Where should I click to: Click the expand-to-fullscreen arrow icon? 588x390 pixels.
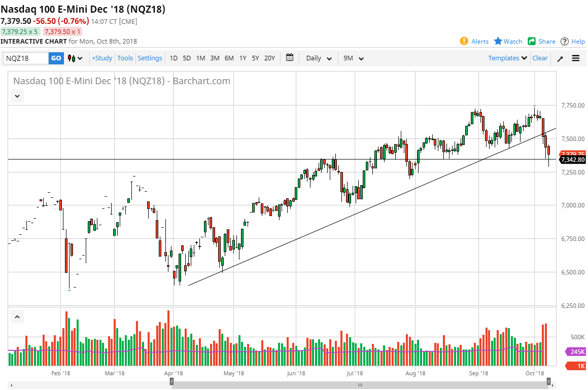click(x=560, y=58)
